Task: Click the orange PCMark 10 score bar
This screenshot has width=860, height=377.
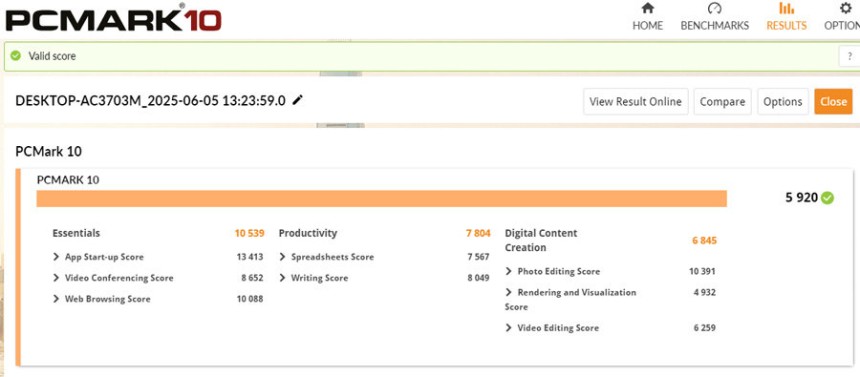Action: (x=382, y=199)
